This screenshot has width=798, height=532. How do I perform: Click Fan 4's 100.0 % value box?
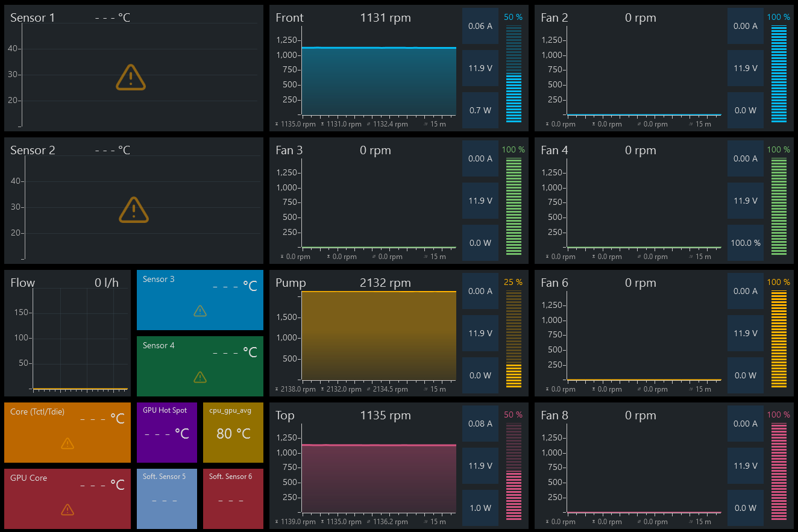coord(746,243)
